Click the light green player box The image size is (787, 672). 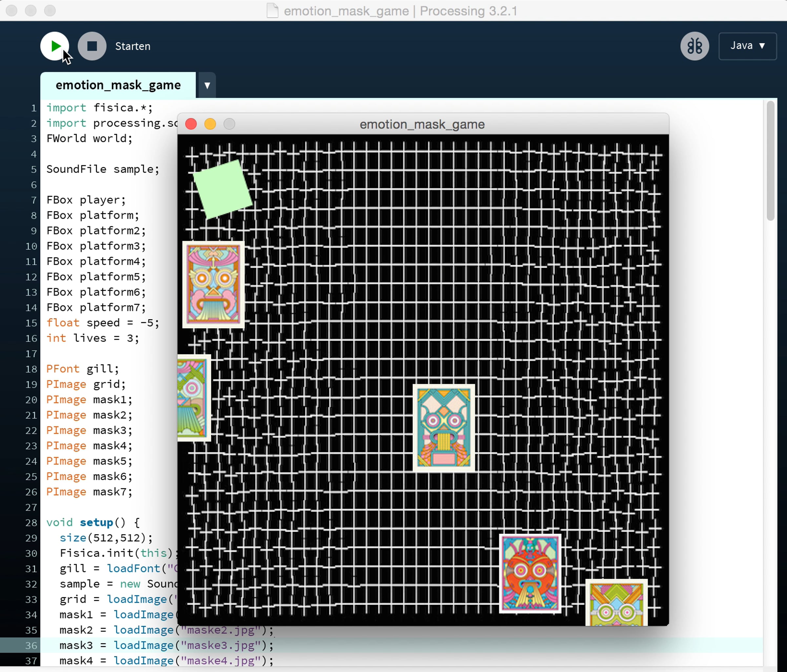point(223,189)
